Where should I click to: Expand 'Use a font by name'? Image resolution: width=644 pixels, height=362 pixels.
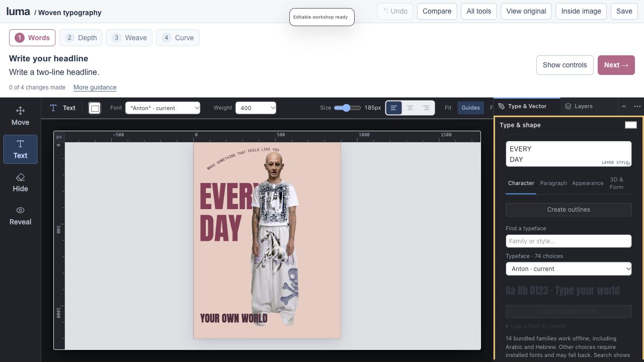point(536,326)
